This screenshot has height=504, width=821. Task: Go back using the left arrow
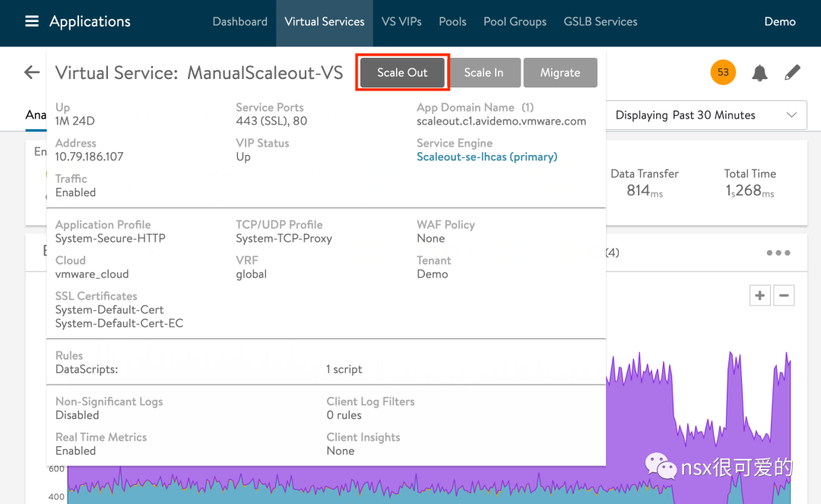click(32, 72)
